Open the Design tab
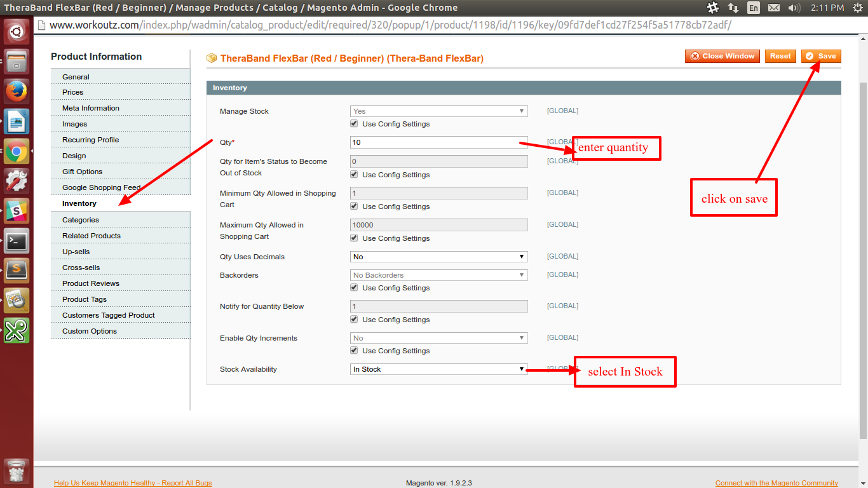The width and height of the screenshot is (868, 488). point(121,156)
